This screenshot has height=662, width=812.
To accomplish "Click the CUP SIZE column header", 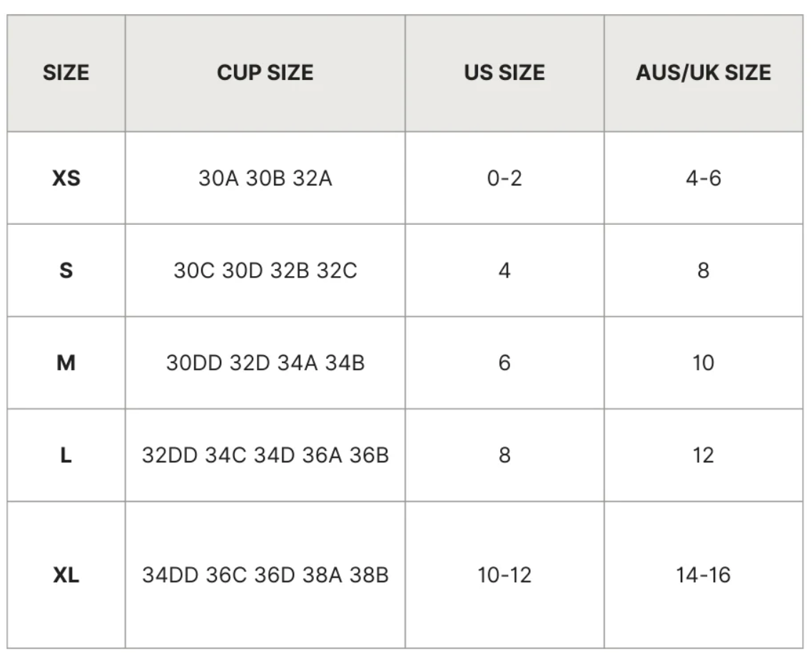I will coord(265,73).
